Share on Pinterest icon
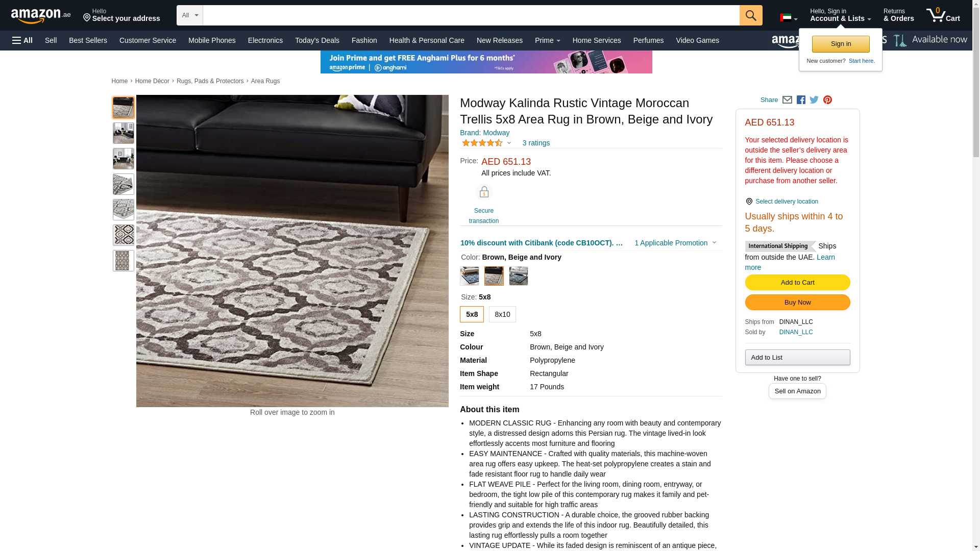The height and width of the screenshot is (551, 980). [x=827, y=100]
